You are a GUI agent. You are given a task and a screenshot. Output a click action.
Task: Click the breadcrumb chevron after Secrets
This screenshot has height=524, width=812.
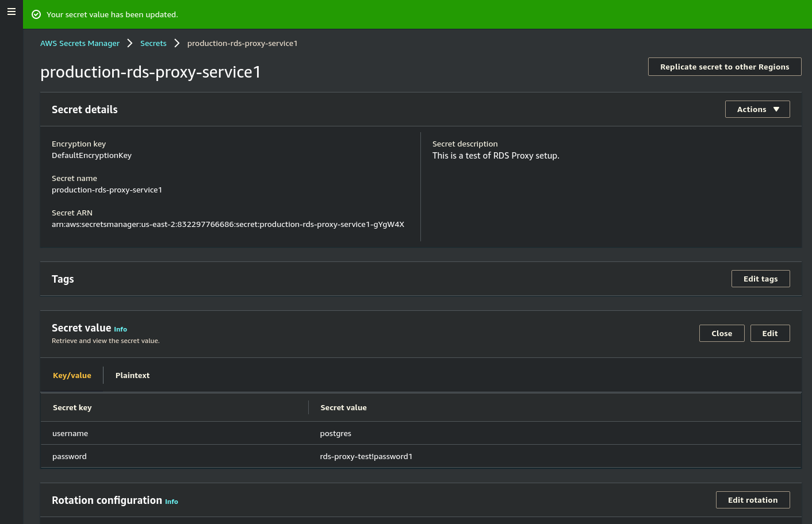click(x=177, y=44)
